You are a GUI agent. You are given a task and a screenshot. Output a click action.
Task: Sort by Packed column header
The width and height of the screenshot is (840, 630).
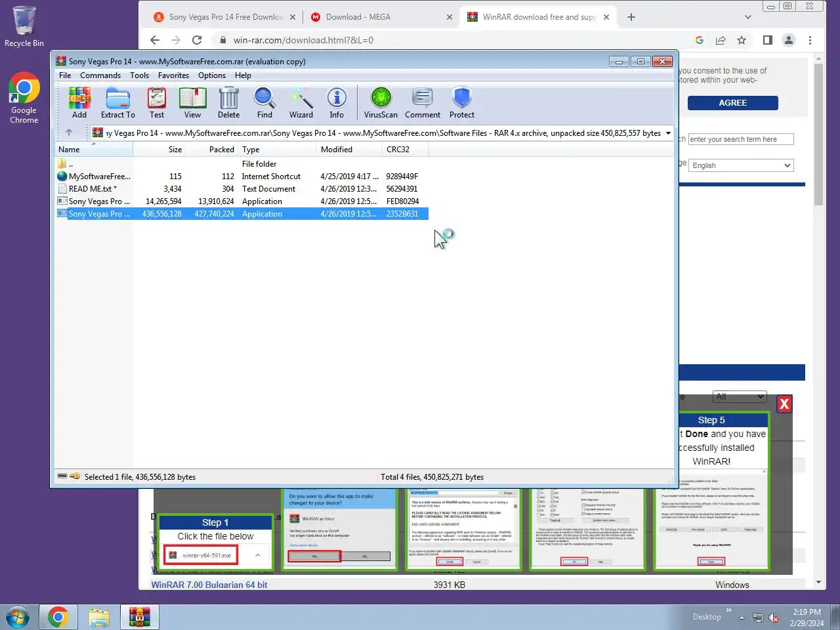(212, 149)
